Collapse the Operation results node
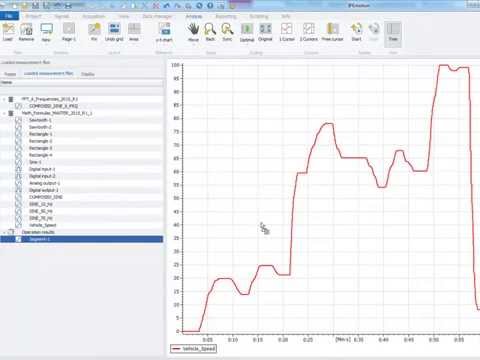 pyautogui.click(x=4, y=232)
